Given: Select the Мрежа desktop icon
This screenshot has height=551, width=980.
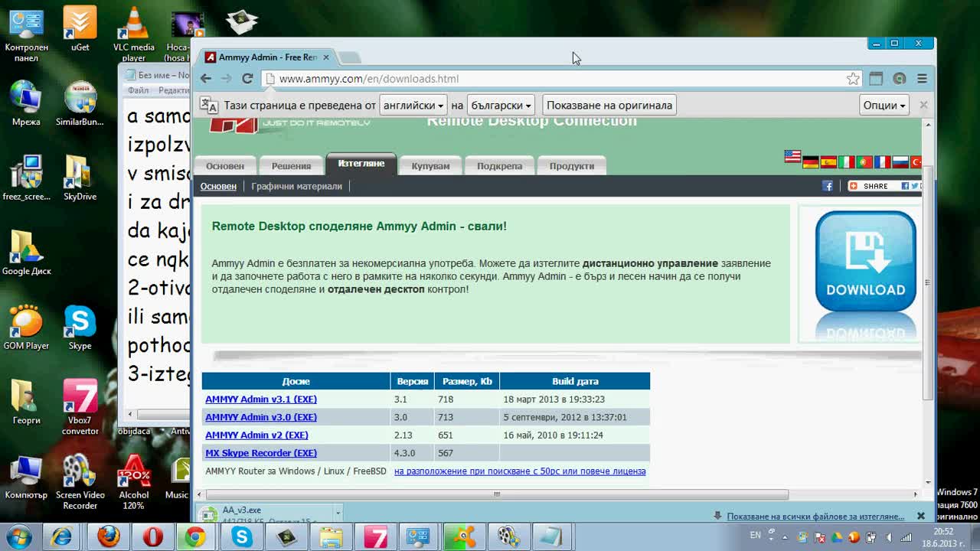Looking at the screenshot, I should (x=26, y=103).
